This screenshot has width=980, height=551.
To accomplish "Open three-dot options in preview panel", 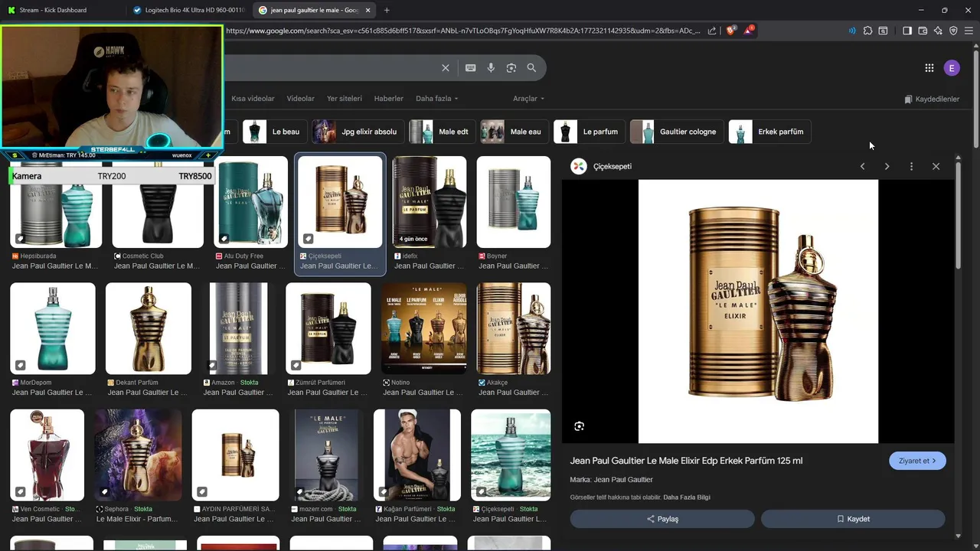I will coord(911,166).
